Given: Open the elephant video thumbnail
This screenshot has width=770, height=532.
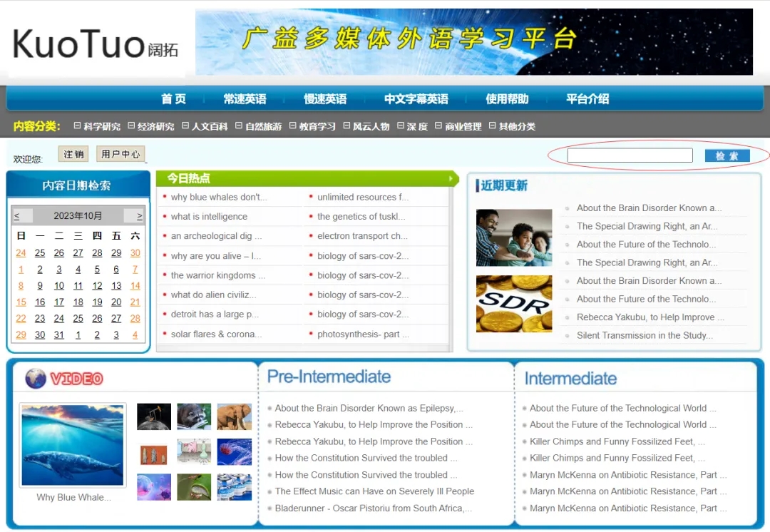Looking at the screenshot, I should coord(234,416).
